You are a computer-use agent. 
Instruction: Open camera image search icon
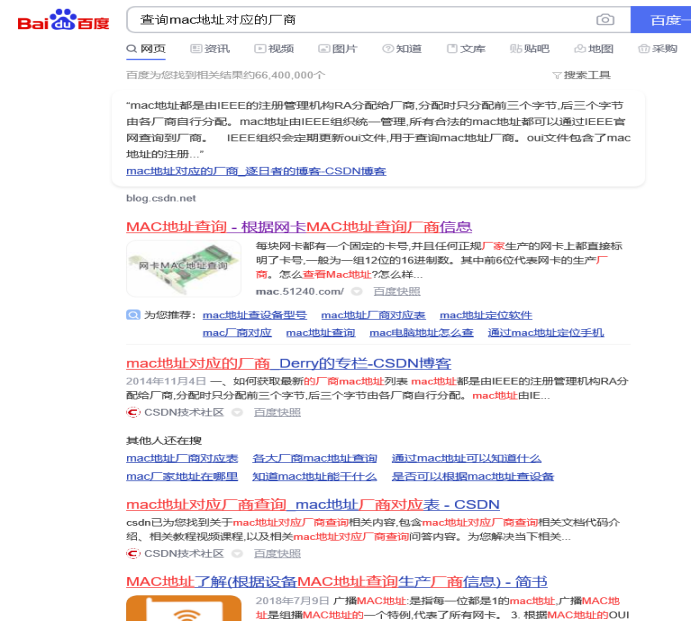[605, 20]
